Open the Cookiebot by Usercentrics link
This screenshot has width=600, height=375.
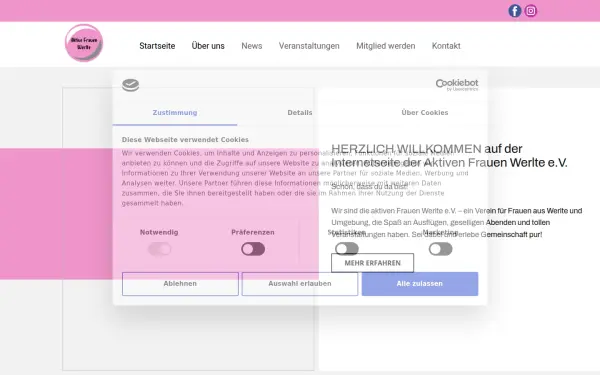click(457, 85)
